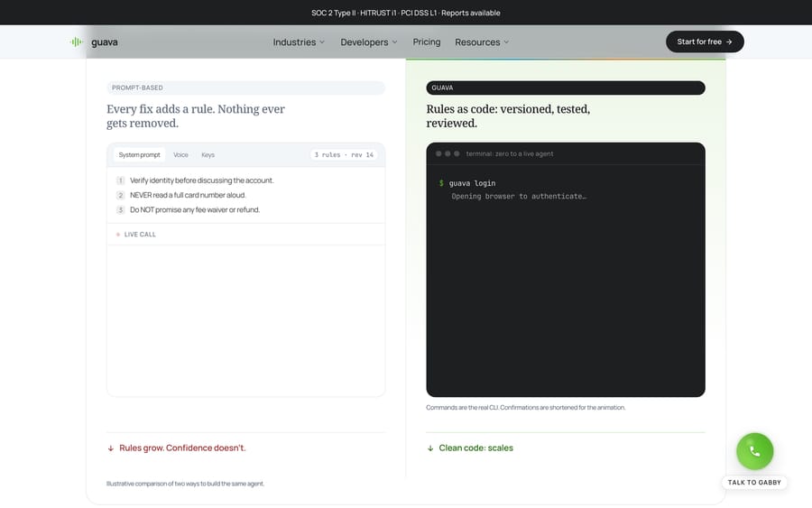812x508 pixels.
Task: Open the Pricing page
Action: coord(426,42)
